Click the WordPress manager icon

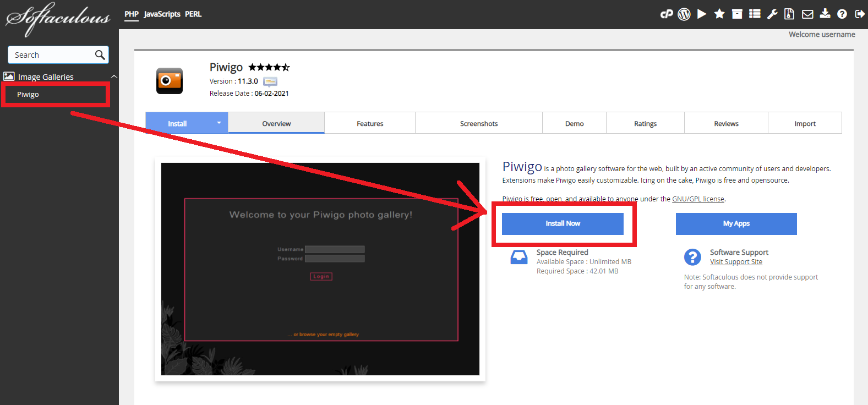coord(684,14)
